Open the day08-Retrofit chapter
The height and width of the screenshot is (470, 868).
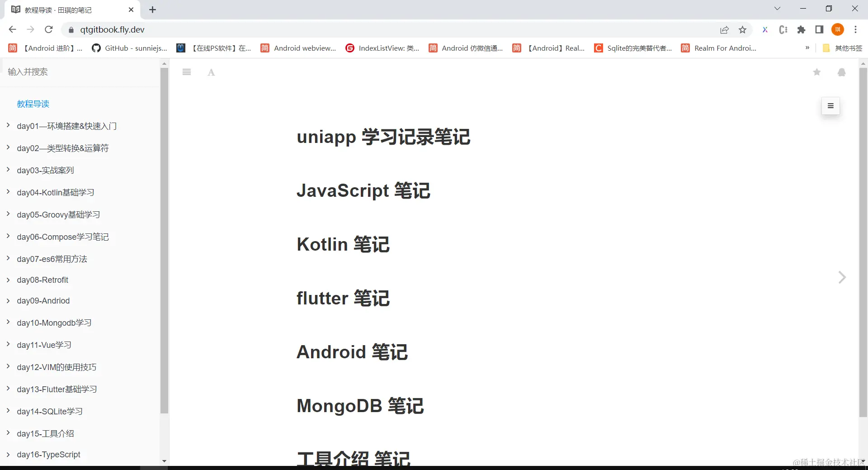pyautogui.click(x=42, y=280)
